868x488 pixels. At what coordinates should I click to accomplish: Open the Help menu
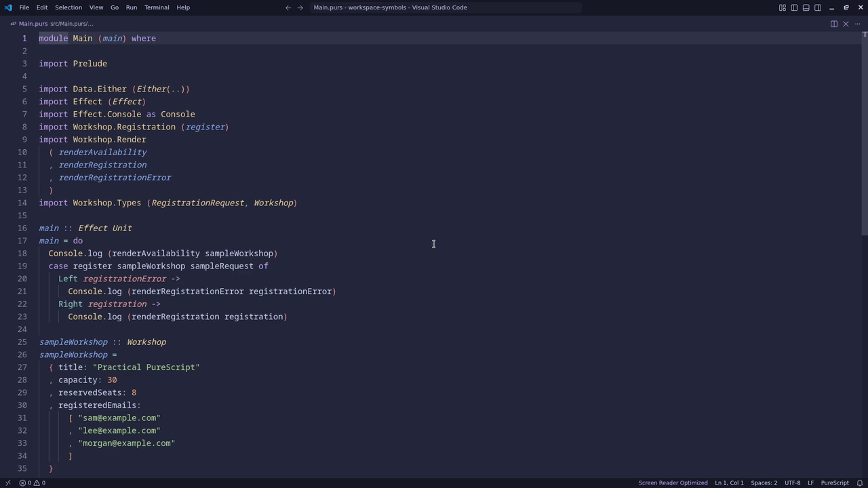click(x=183, y=7)
